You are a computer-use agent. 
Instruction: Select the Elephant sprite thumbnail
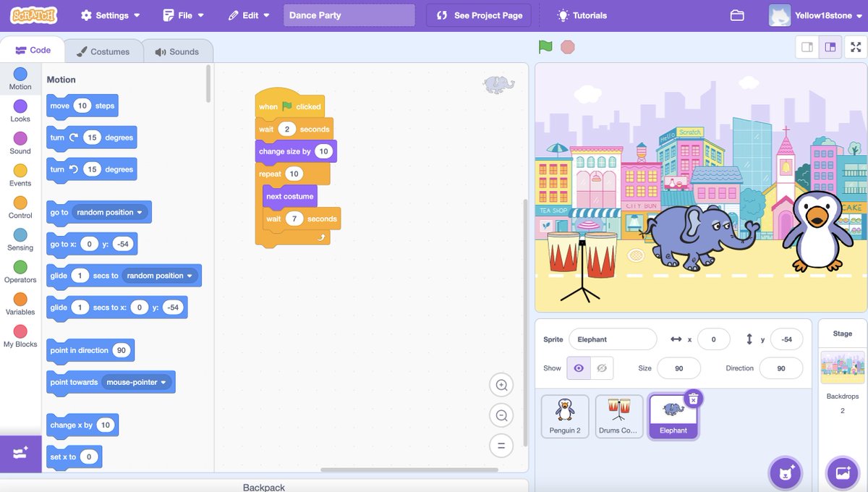673,417
